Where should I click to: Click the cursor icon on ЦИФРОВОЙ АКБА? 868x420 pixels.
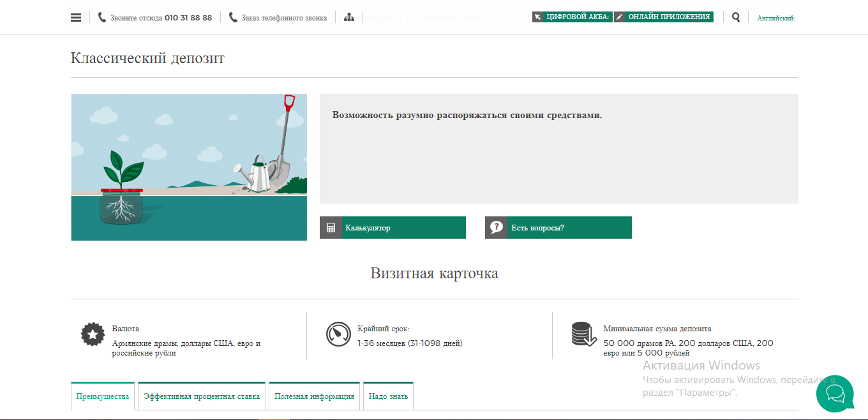tap(538, 17)
